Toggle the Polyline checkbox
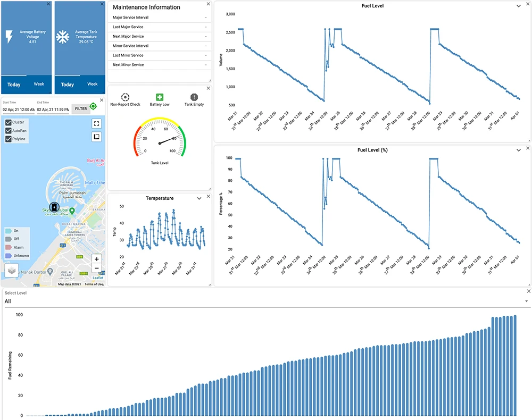 pyautogui.click(x=9, y=139)
